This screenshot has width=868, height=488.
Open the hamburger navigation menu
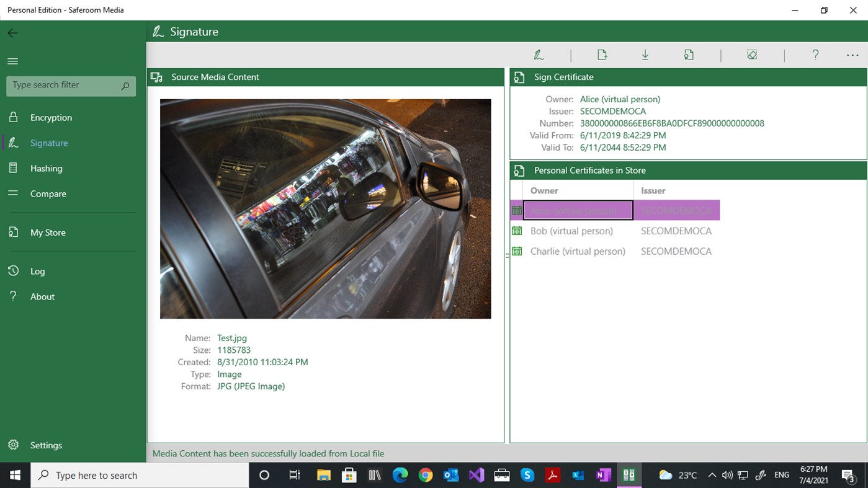[12, 61]
